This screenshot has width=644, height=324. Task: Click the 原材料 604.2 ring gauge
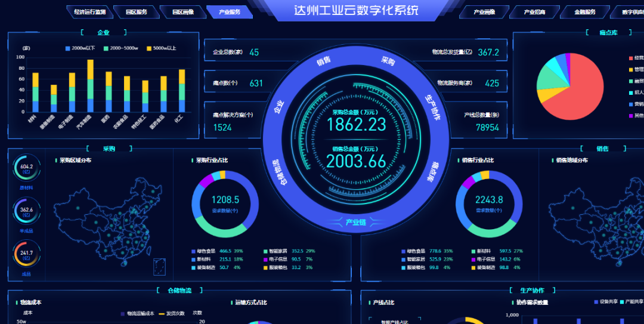[x=27, y=169]
